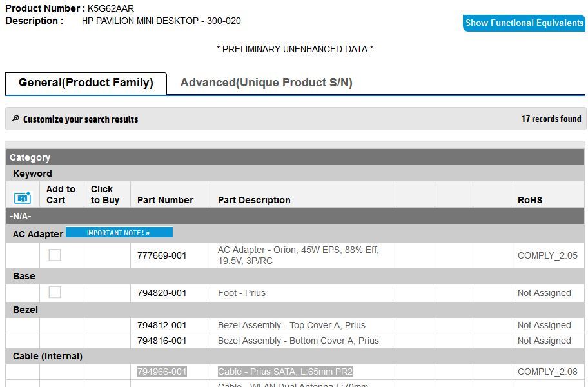588x387 pixels.
Task: Click the RoHS column header
Action: pos(530,200)
